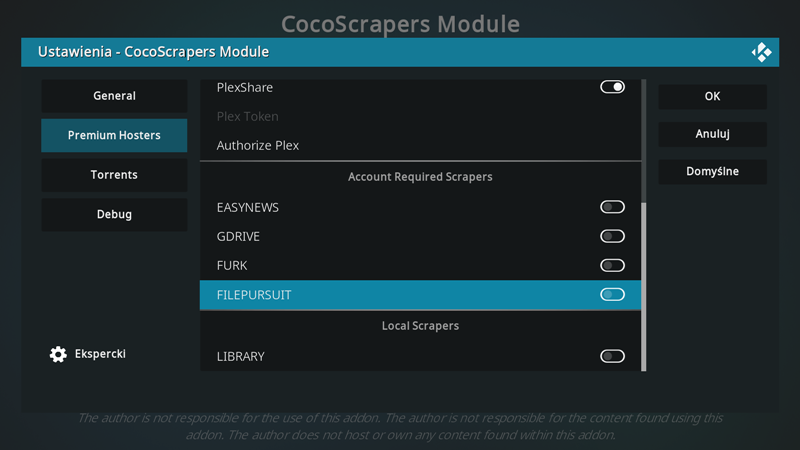The image size is (800, 450).
Task: Enable the GDRIVE scraper toggle
Action: pyautogui.click(x=612, y=236)
